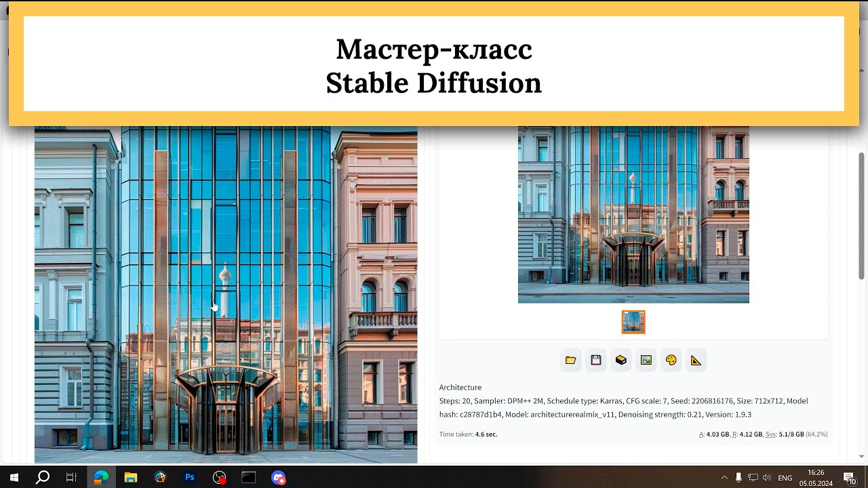Select the small output thumbnail below preview
The height and width of the screenshot is (488, 868).
(633, 322)
